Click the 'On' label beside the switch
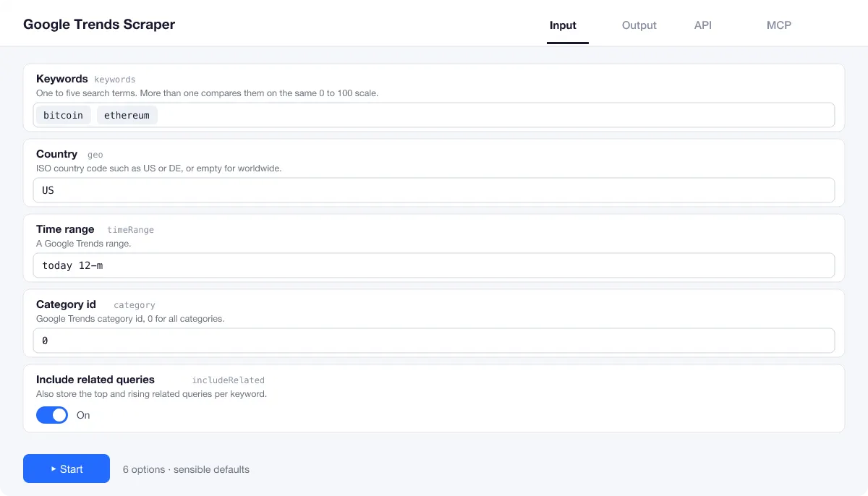The height and width of the screenshot is (496, 868). pyautogui.click(x=83, y=415)
